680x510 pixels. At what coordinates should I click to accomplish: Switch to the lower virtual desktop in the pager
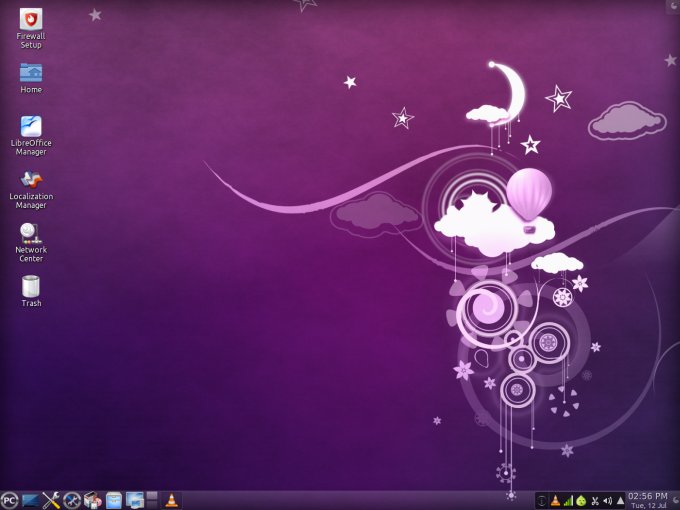coord(152,505)
